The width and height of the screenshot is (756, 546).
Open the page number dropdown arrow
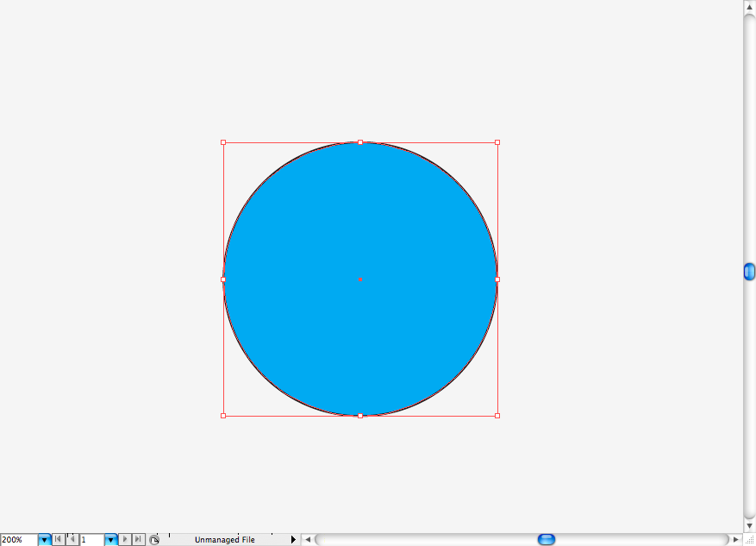point(111,540)
